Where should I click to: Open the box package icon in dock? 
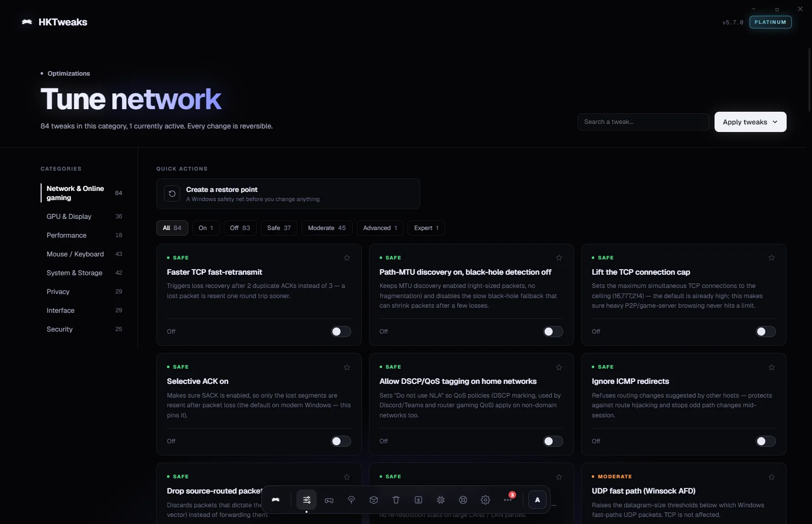coord(374,500)
